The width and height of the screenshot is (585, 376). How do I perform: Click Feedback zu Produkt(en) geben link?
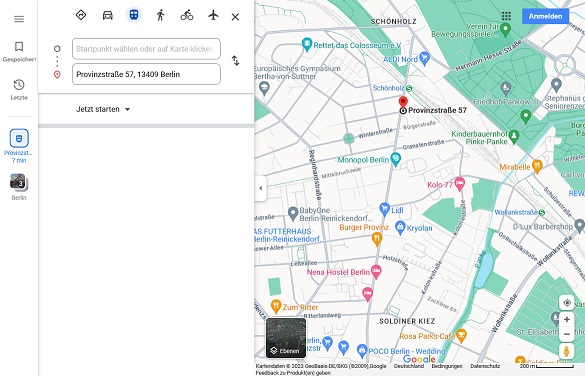coord(293,373)
